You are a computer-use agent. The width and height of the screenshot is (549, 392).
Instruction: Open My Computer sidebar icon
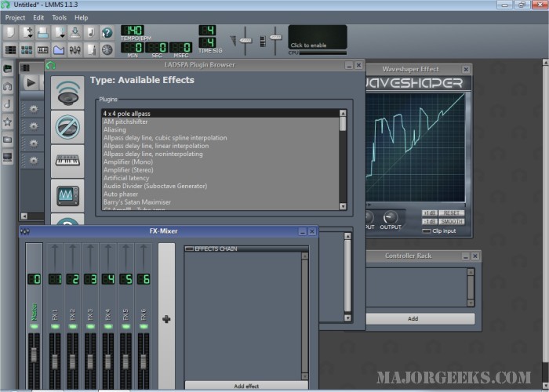coord(7,157)
